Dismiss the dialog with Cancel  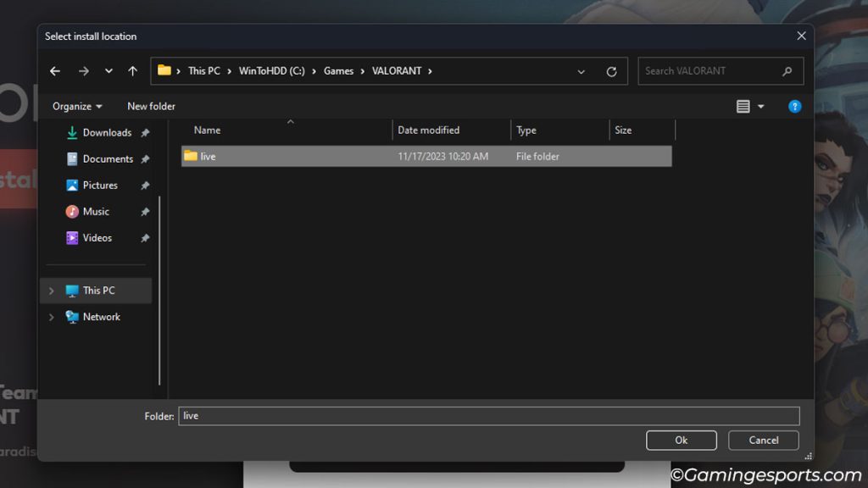click(762, 440)
